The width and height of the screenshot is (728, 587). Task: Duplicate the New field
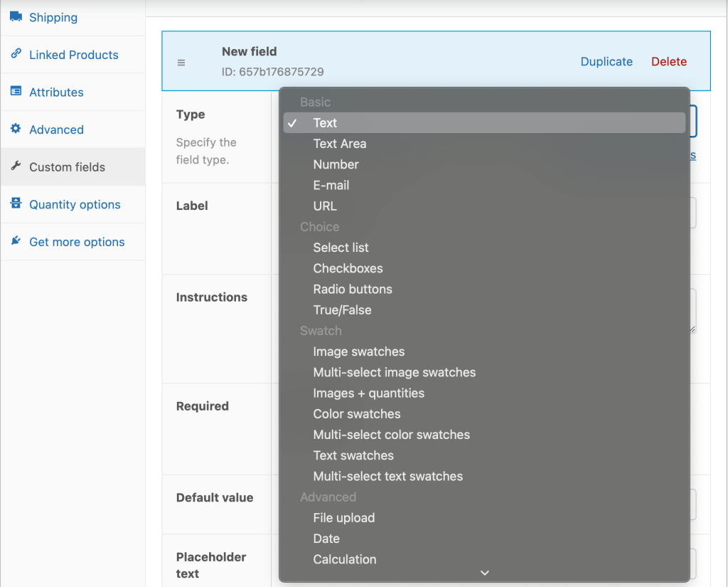click(x=606, y=62)
